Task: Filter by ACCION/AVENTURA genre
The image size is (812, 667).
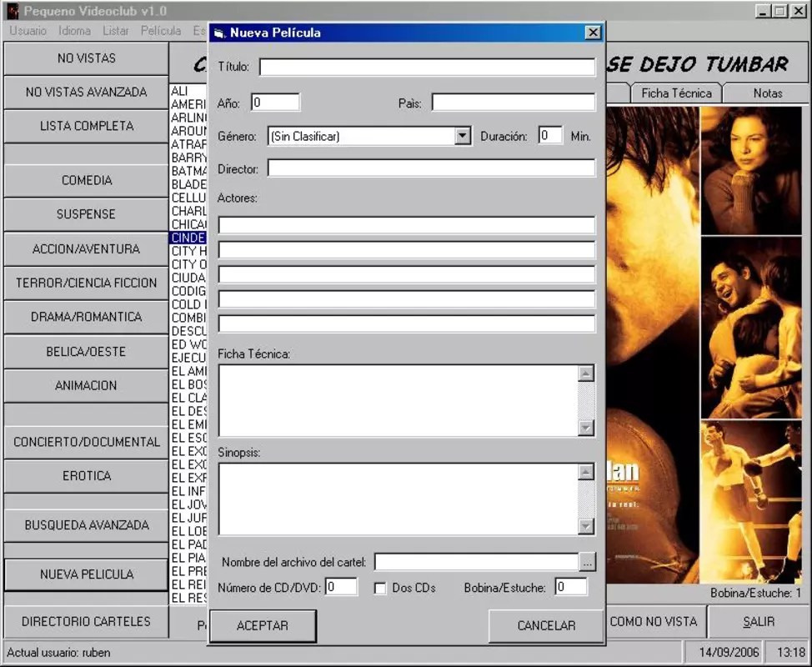Action: coord(87,249)
